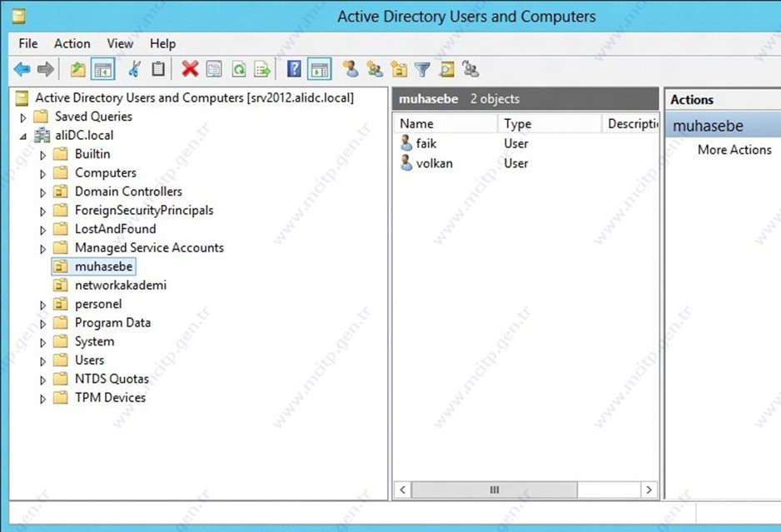Create a new user with toolbar icon
The height and width of the screenshot is (532, 781).
pyautogui.click(x=351, y=69)
